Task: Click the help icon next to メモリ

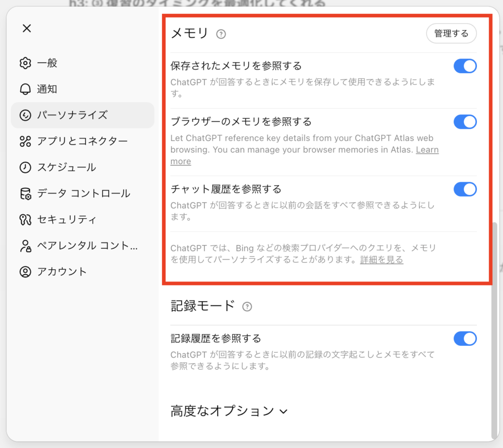Action: [x=221, y=34]
